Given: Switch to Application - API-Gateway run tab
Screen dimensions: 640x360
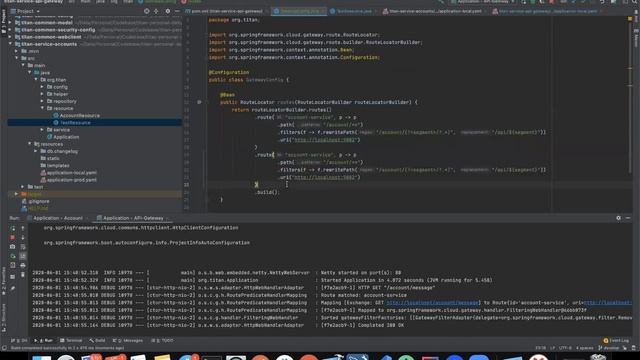Looking at the screenshot, I should (133, 218).
